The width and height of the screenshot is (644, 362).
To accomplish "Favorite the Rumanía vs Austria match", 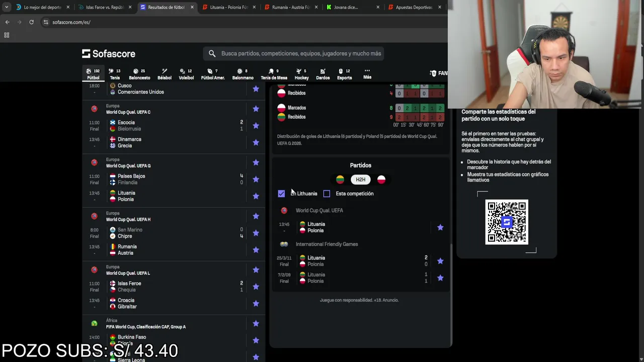I will pyautogui.click(x=256, y=250).
